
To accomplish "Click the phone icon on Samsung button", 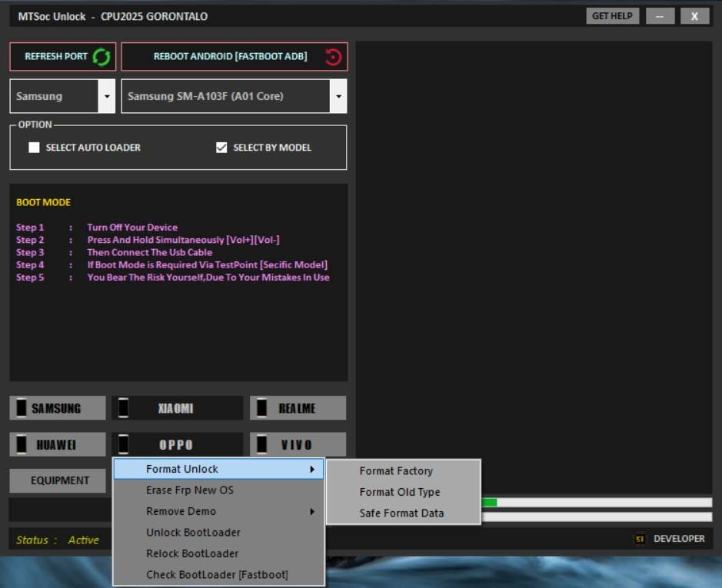I will click(x=22, y=408).
